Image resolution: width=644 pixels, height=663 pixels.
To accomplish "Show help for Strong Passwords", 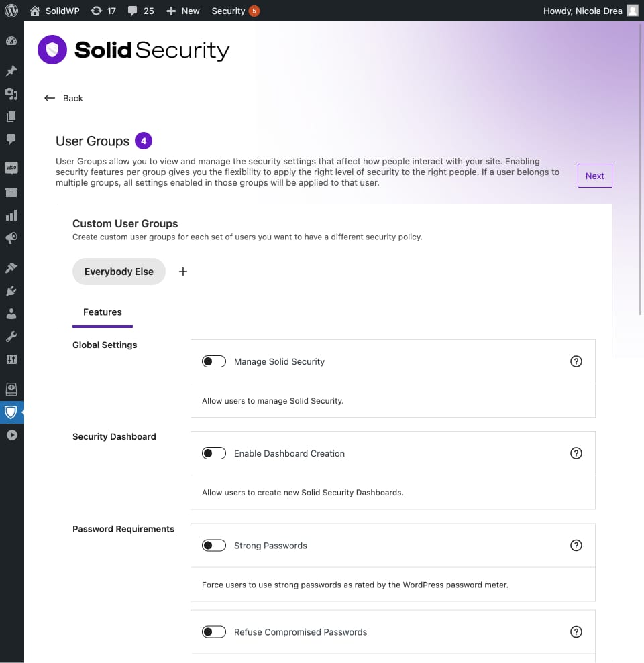I will (x=576, y=546).
